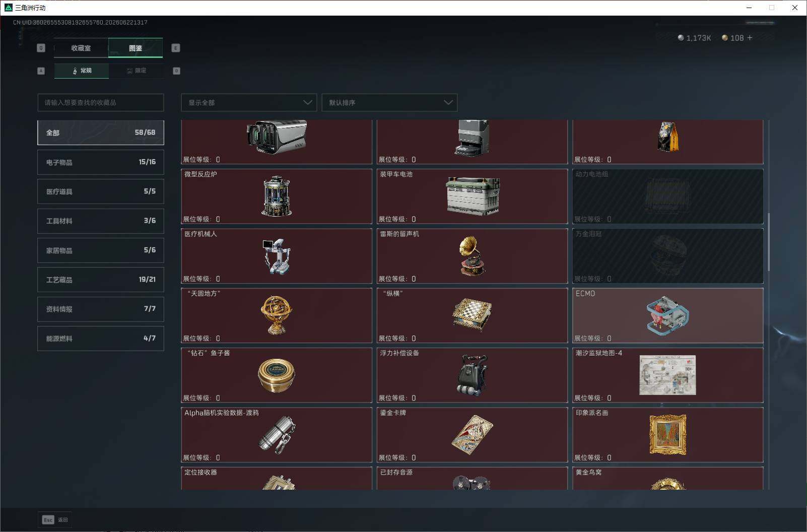Select the "天圆地方" golden globe icon
The width and height of the screenshot is (807, 532).
276,315
